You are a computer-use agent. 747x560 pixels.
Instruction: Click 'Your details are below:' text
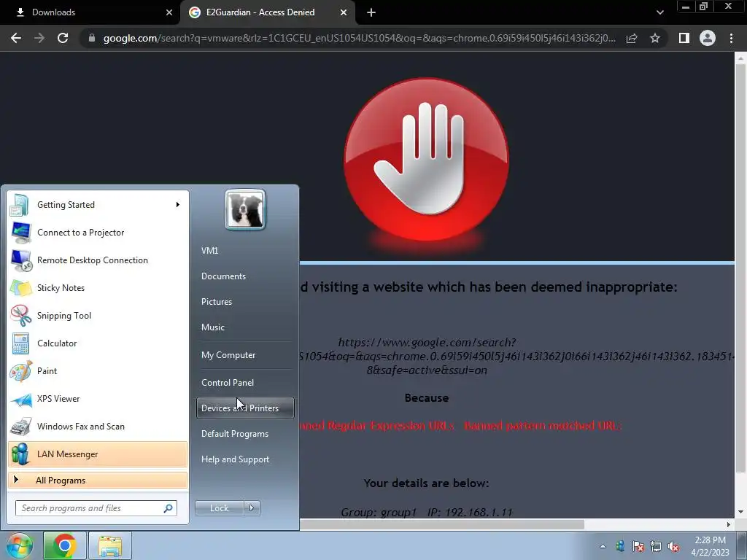[426, 483]
